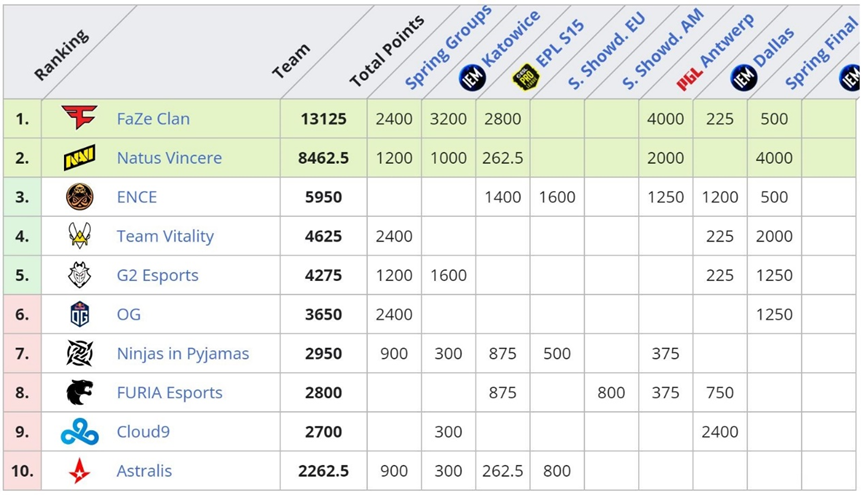Click the Team Vitality bee logo
This screenshot has width=863, height=495.
click(79, 236)
